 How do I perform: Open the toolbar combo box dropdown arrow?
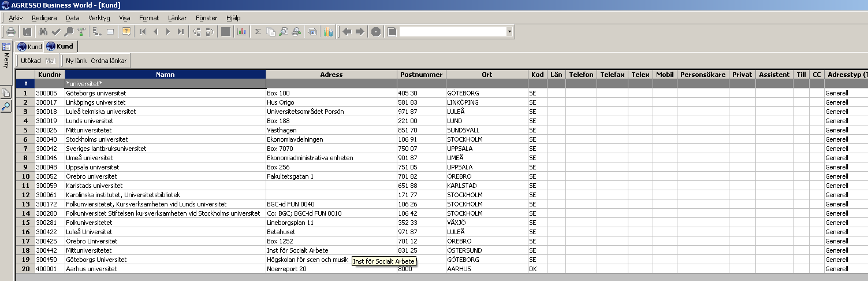[509, 31]
